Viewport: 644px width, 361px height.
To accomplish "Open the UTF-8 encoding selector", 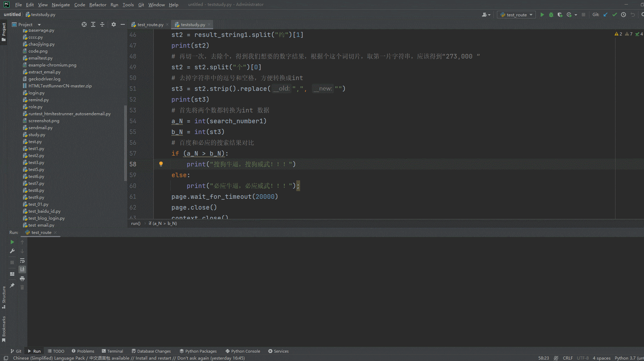I will (x=583, y=358).
